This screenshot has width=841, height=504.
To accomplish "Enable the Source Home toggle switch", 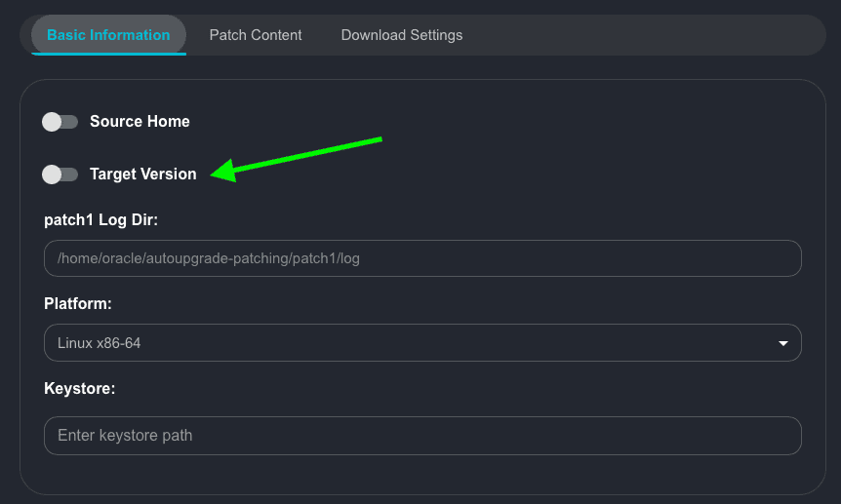I will click(60, 122).
